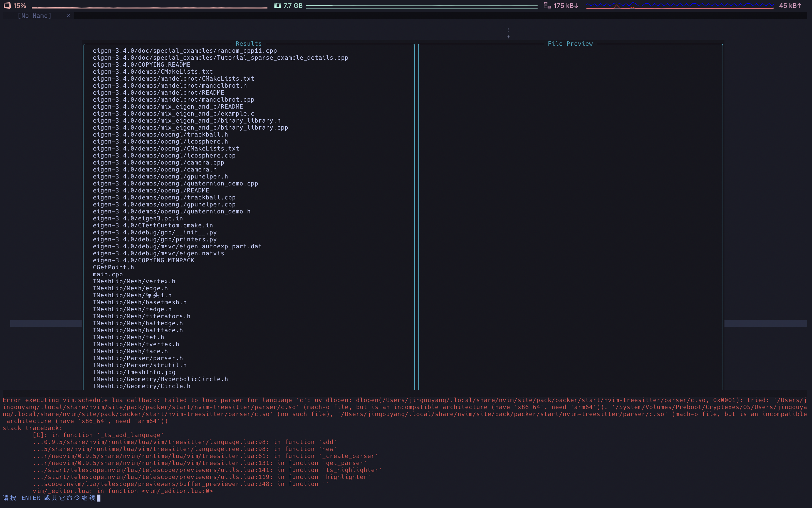Select demos/opengl/icosphere.h entry
Image resolution: width=812 pixels, height=508 pixels.
pyautogui.click(x=160, y=141)
